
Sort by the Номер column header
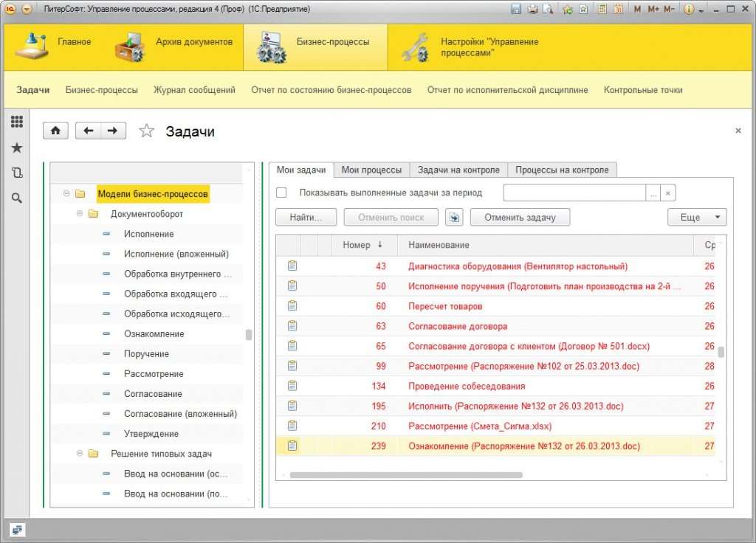click(365, 245)
